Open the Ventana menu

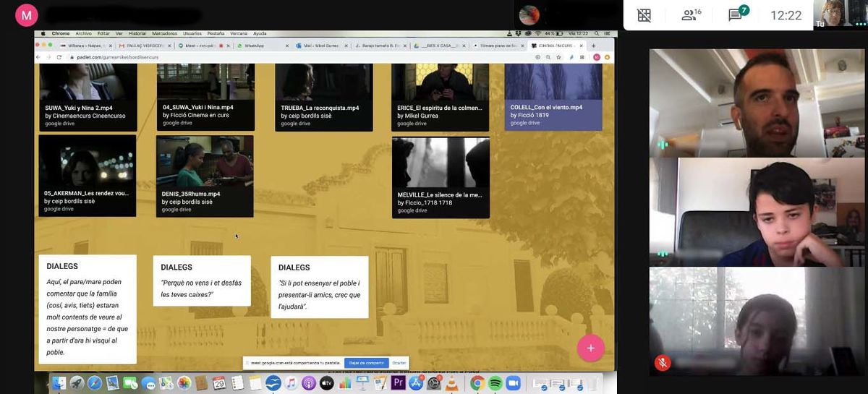[x=239, y=33]
